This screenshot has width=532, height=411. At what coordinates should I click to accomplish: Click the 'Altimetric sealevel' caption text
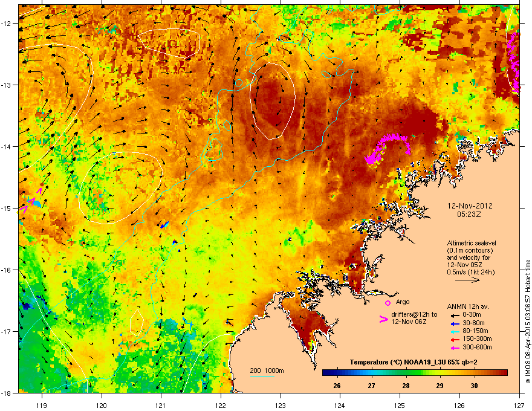coord(472,243)
